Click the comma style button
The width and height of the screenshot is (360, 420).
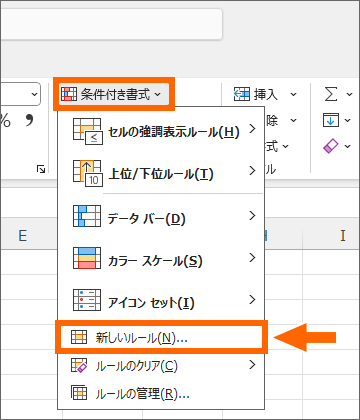(30, 121)
